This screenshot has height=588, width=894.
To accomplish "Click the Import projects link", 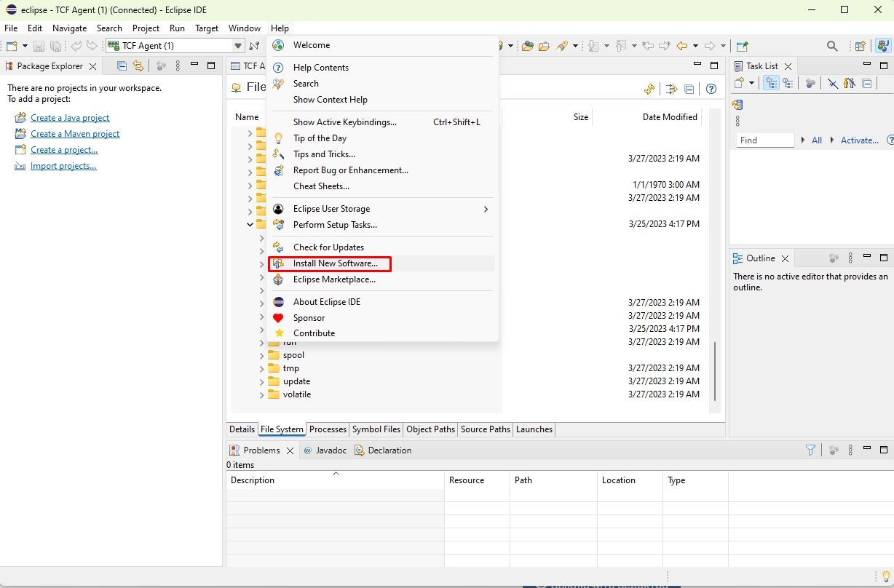I will (63, 166).
